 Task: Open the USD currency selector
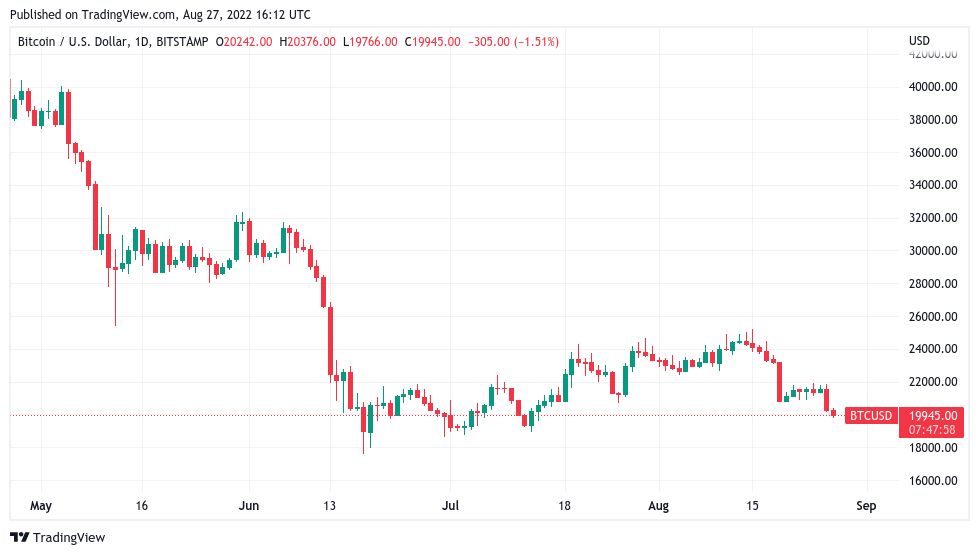tap(919, 41)
